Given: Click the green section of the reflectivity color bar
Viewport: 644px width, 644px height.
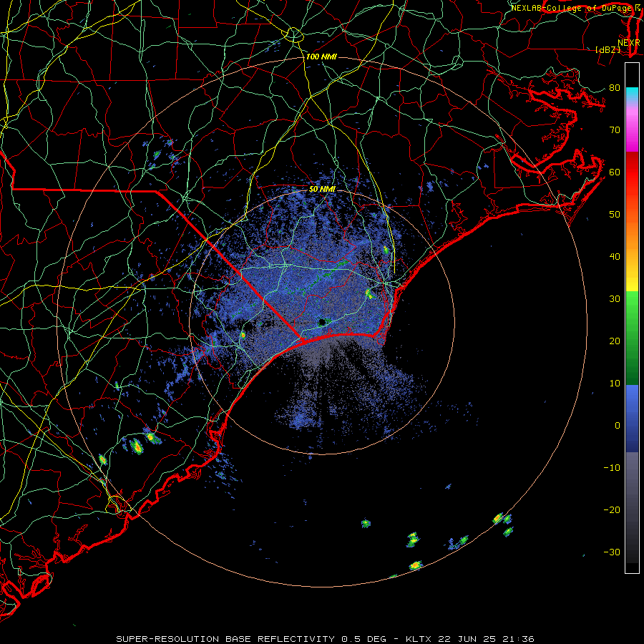Looking at the screenshot, I should (632, 338).
